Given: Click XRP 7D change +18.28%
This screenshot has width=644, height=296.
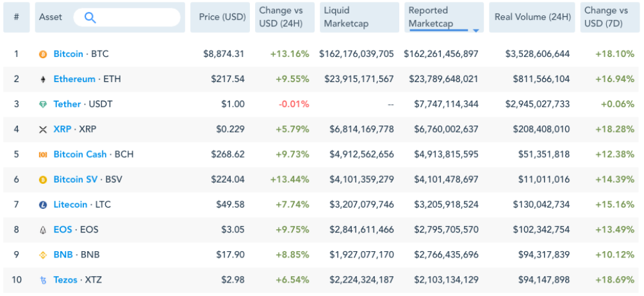Looking at the screenshot, I should coord(615,129).
